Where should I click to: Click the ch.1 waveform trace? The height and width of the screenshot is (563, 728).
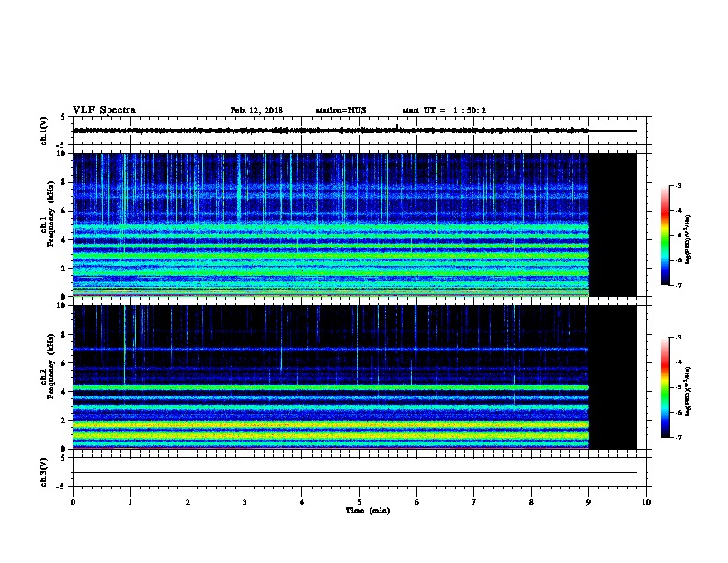pyautogui.click(x=331, y=131)
